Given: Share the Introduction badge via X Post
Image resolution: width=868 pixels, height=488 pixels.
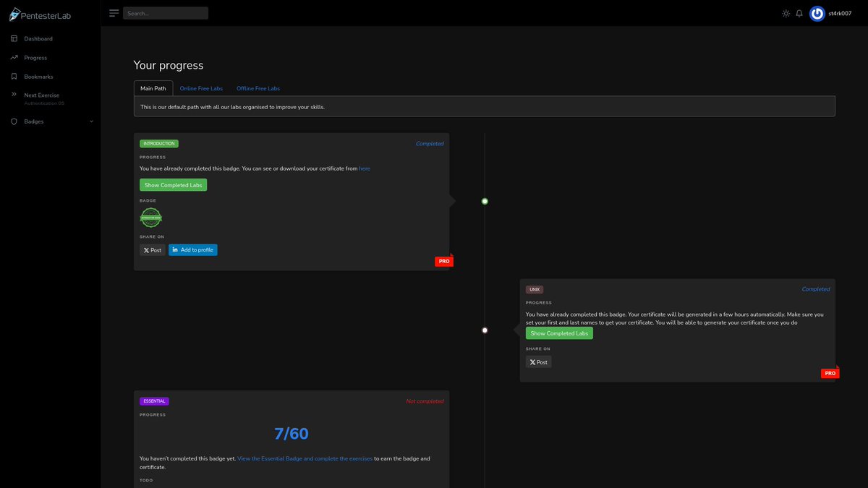Looking at the screenshot, I should [x=153, y=250].
